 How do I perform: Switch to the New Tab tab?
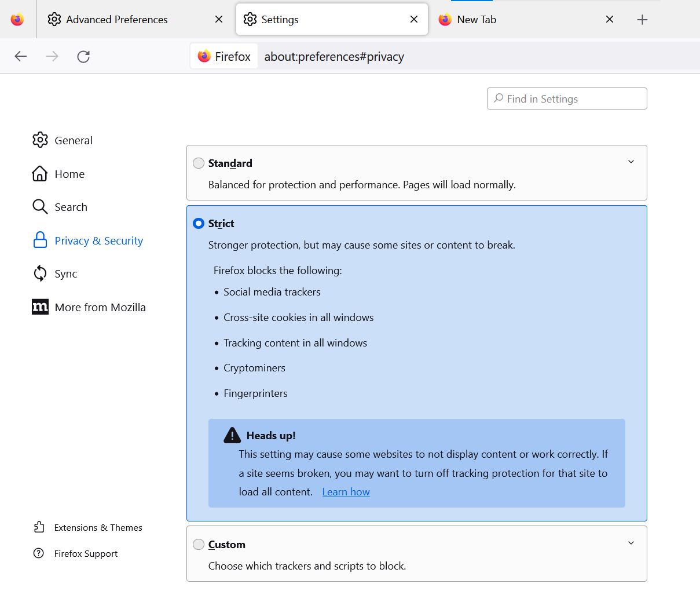pyautogui.click(x=477, y=20)
